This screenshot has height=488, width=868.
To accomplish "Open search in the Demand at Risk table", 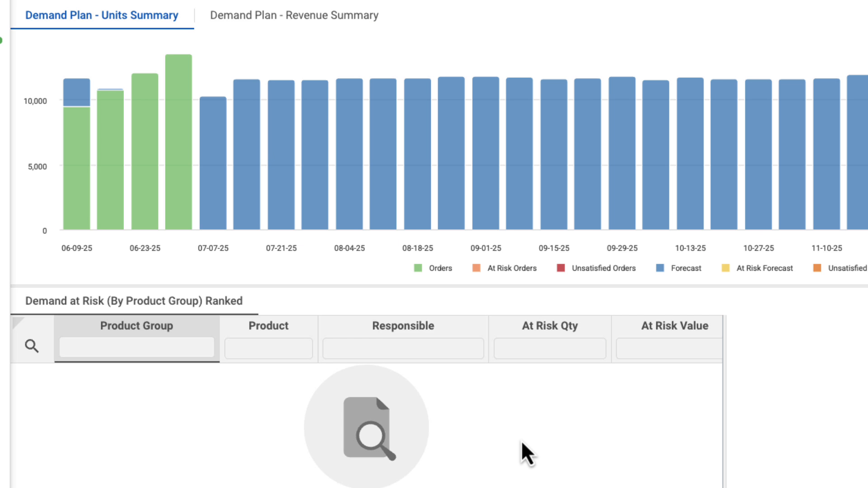I will 32,345.
